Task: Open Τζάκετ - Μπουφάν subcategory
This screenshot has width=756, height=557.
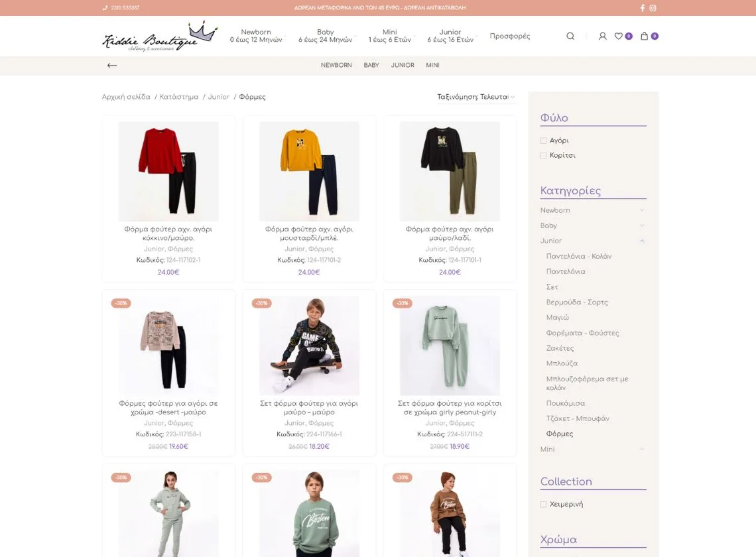Action: [x=578, y=418]
